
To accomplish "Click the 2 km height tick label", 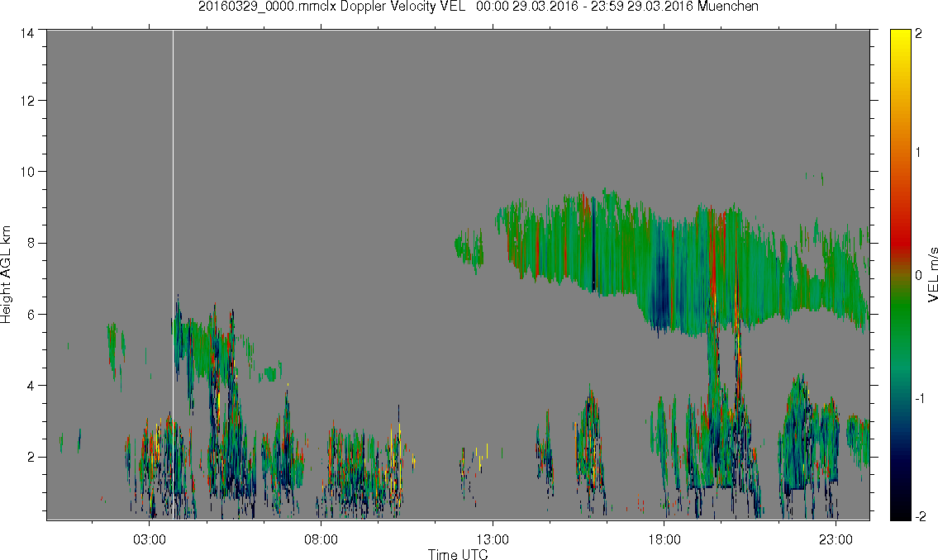I will coord(31,458).
